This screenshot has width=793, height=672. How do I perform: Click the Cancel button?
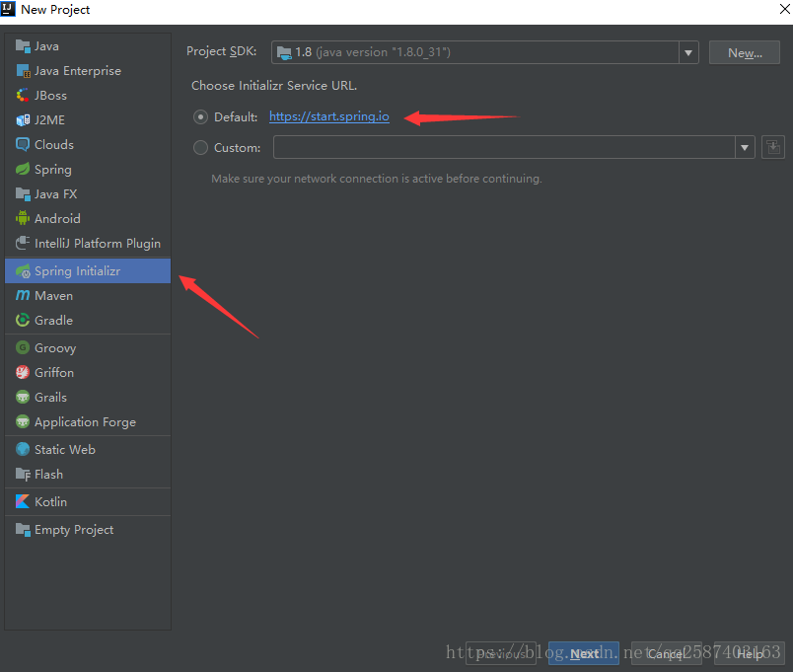[x=667, y=653]
